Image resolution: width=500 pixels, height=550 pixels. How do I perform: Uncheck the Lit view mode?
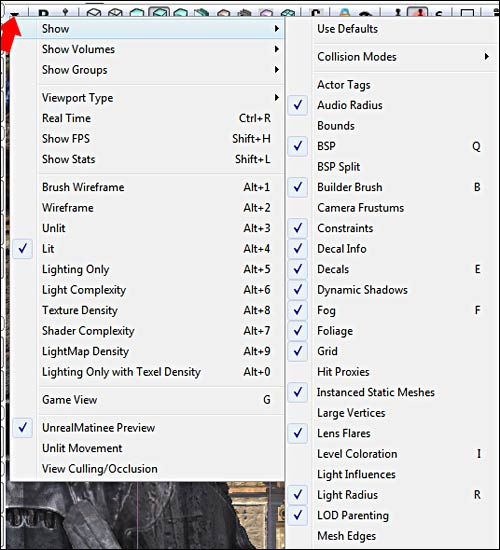coord(147,249)
